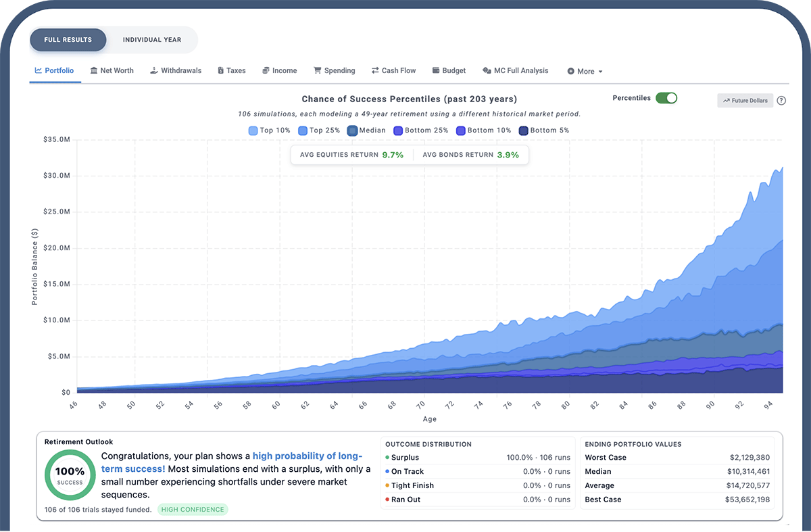Select the Withdrawals download icon
Screen dimensions: 811x532
coord(154,70)
